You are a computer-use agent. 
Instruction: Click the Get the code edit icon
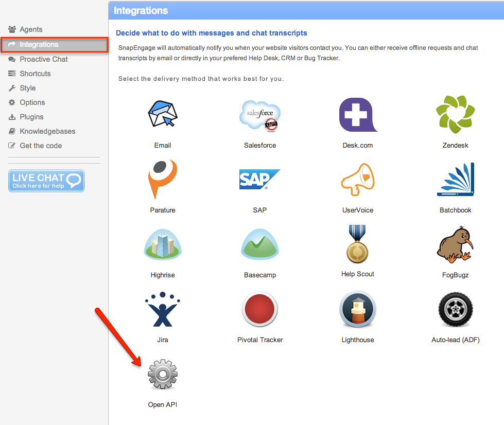[12, 146]
